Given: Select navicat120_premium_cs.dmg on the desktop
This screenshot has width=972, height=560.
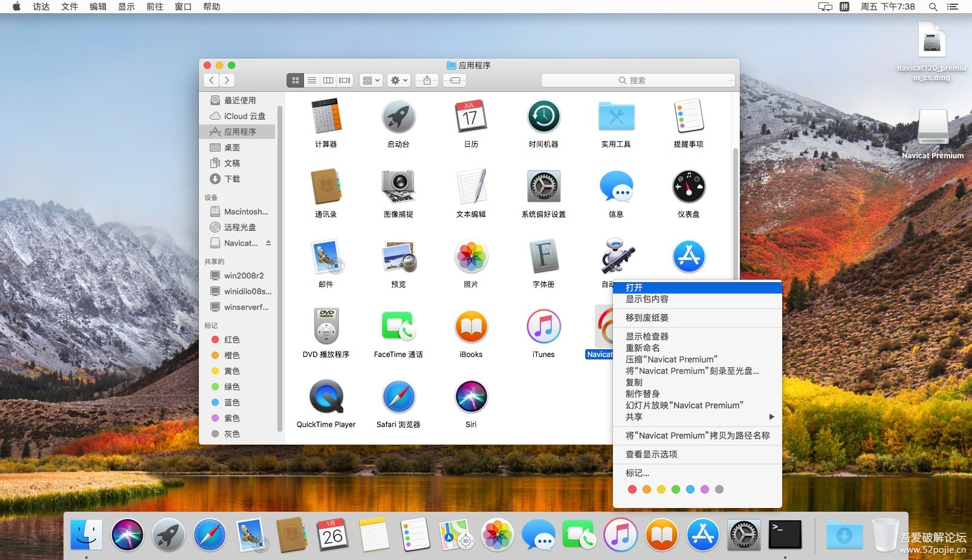Looking at the screenshot, I should 931,52.
